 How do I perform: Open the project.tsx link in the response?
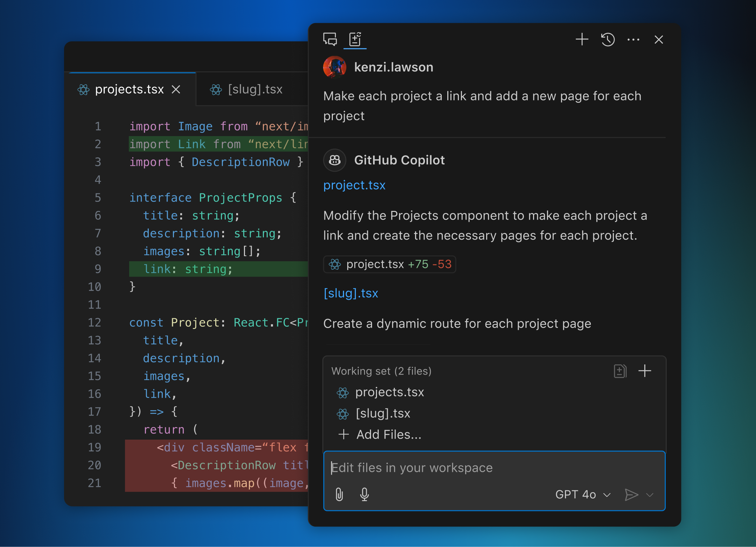pyautogui.click(x=354, y=185)
